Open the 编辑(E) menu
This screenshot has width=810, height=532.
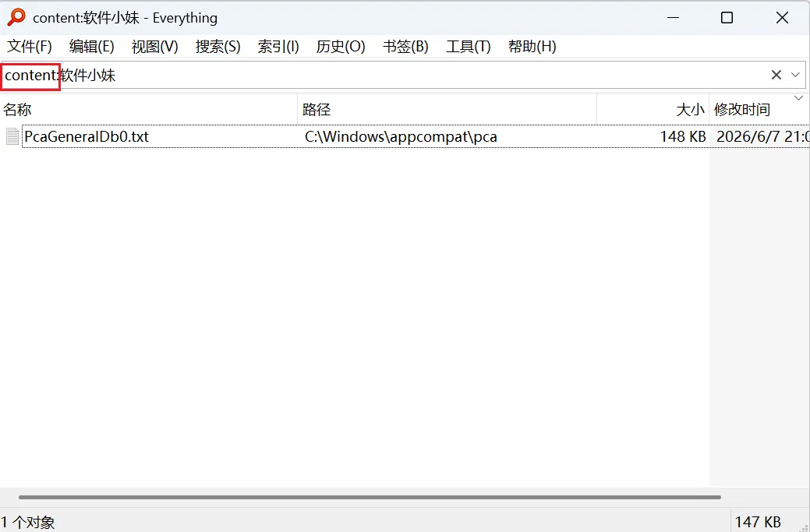click(x=91, y=47)
